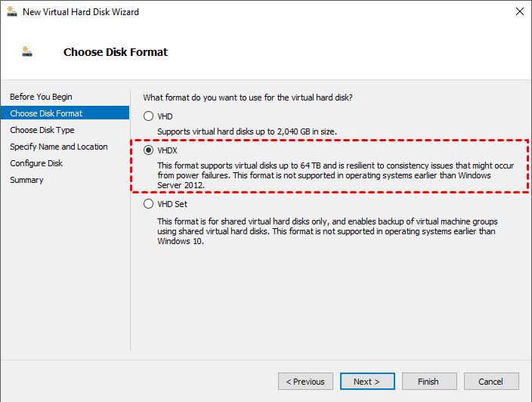The image size is (532, 402).
Task: Click the disk icon beside Choose Disk Format
Action: (x=28, y=52)
